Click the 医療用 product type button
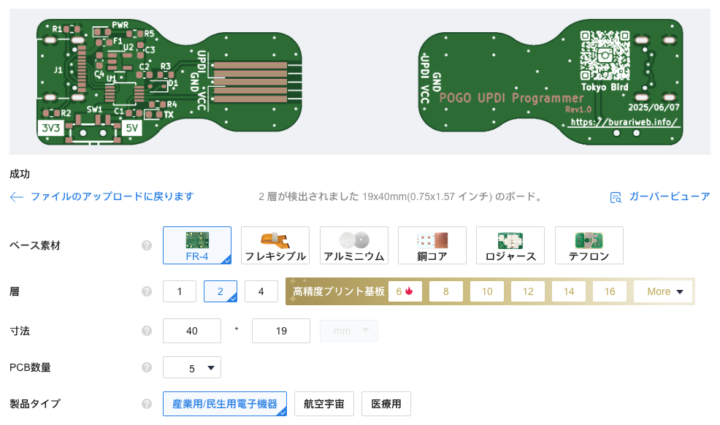Screen dimensions: 720x425 (x=386, y=404)
